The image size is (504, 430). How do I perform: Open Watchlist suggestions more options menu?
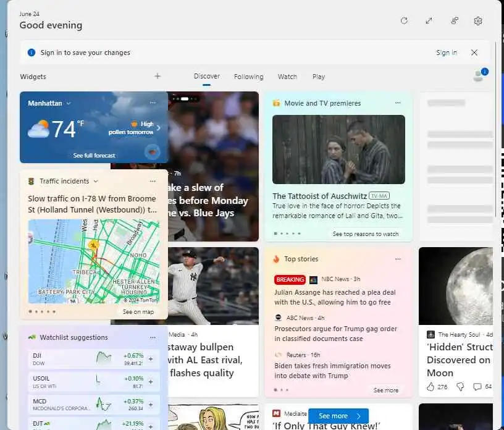[x=153, y=337]
